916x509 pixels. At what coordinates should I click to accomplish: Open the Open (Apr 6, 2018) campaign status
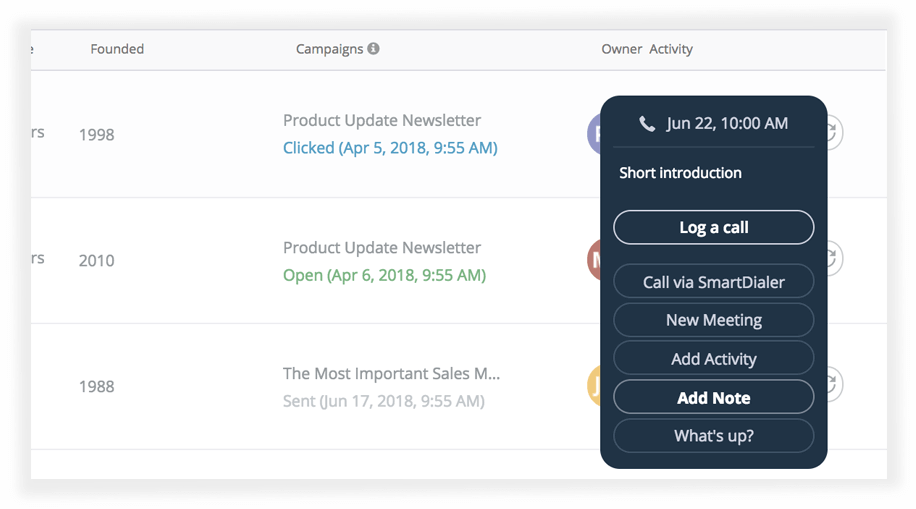[384, 275]
